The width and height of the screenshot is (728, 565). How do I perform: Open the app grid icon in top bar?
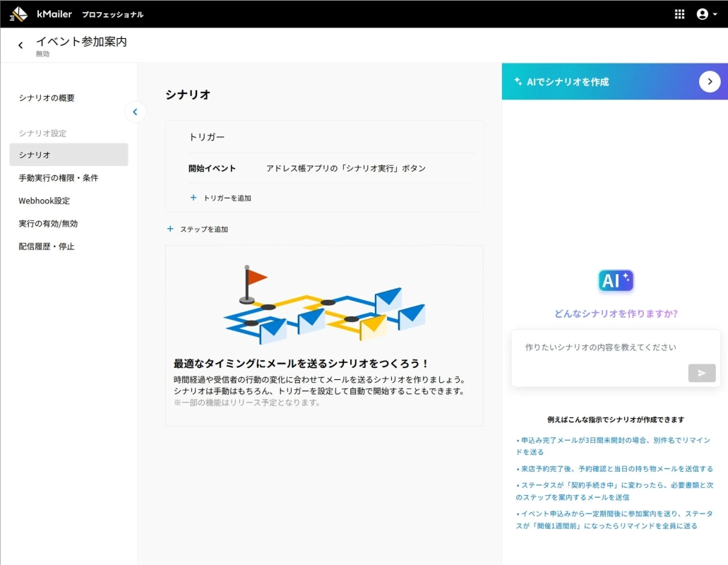679,13
